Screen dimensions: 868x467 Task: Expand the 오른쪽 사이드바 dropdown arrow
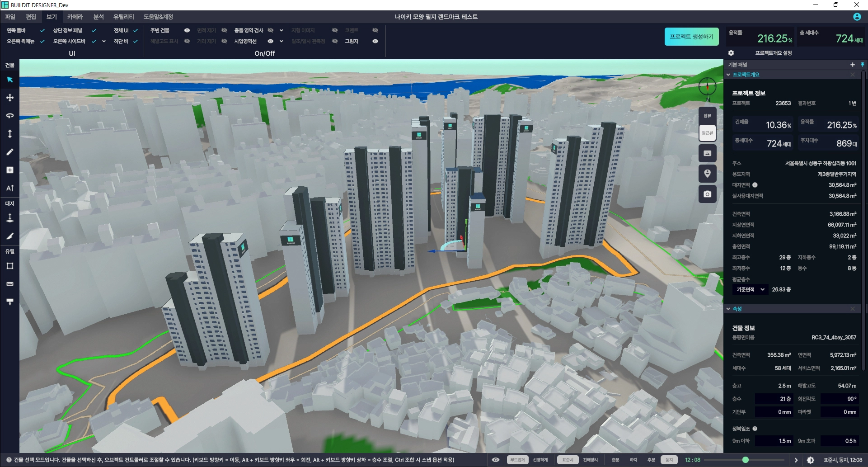(x=104, y=41)
